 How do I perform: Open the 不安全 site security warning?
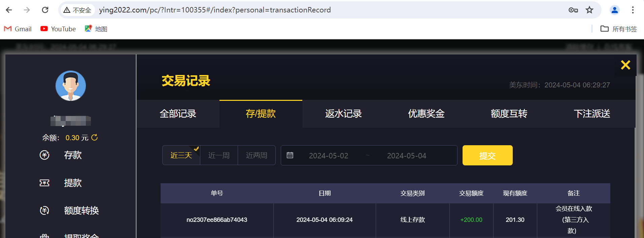pyautogui.click(x=77, y=10)
